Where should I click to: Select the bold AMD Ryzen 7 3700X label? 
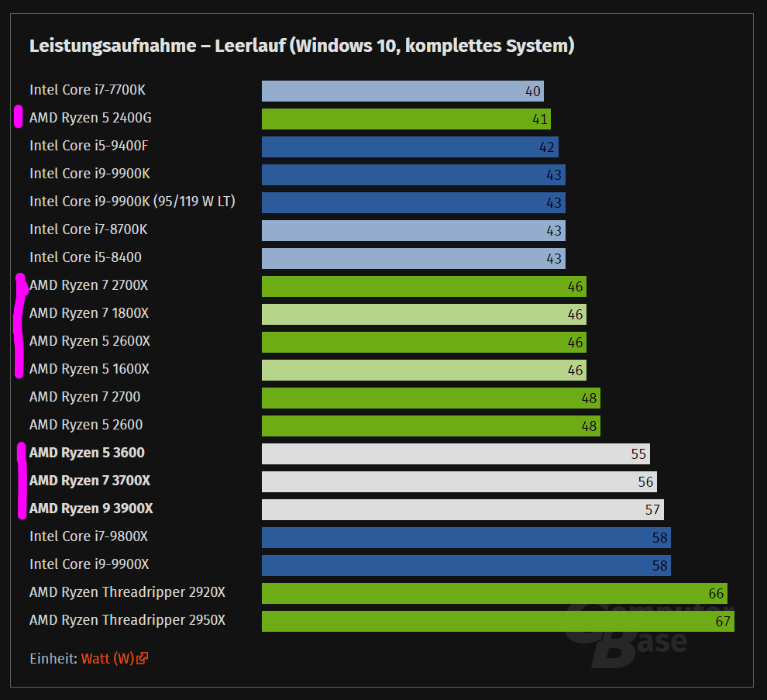click(90, 481)
